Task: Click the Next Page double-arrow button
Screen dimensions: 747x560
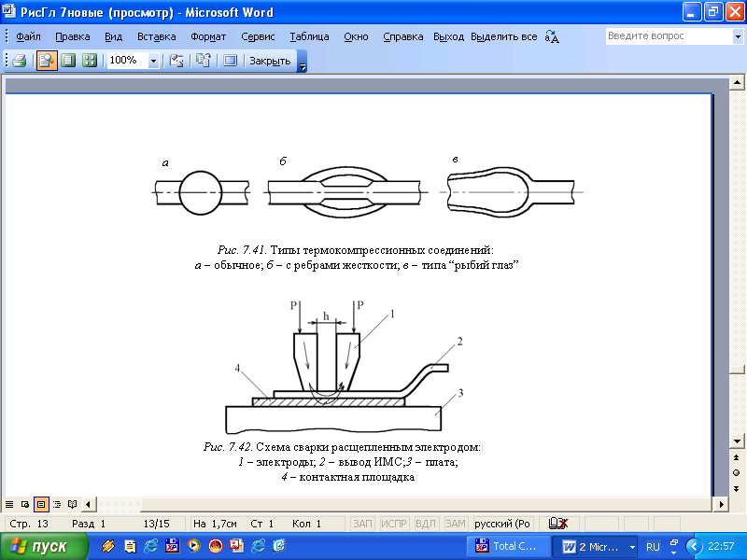Action: [x=737, y=488]
